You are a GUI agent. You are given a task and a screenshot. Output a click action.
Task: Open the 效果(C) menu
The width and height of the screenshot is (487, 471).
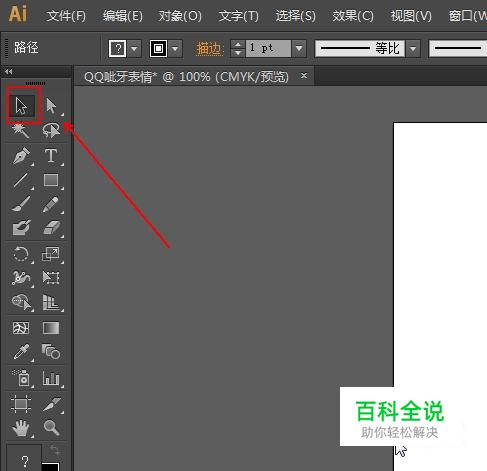[353, 16]
